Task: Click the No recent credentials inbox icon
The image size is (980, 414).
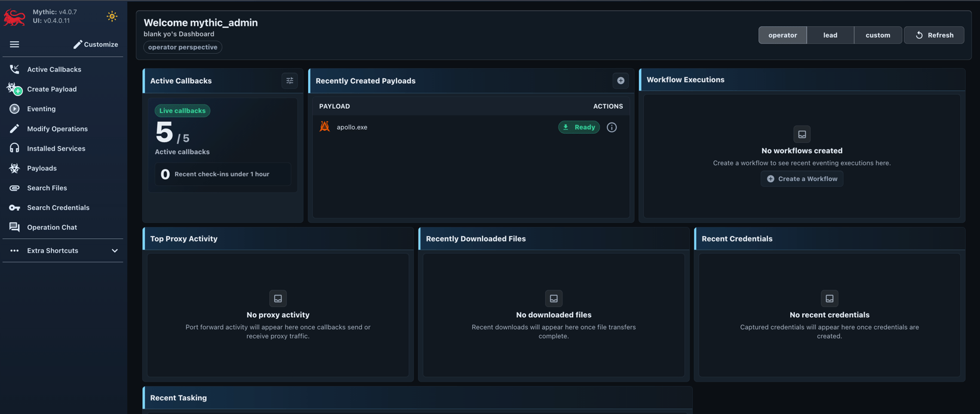Action: tap(830, 298)
